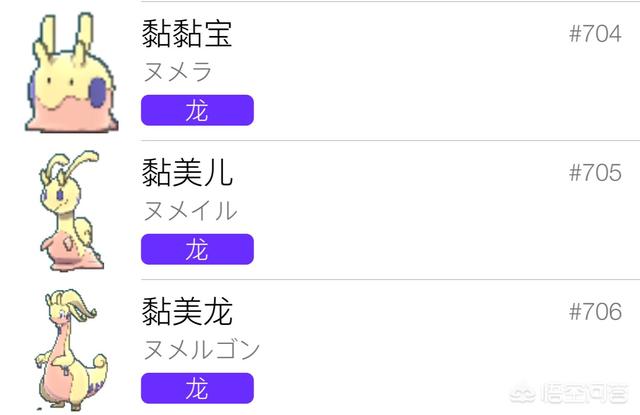Click the #705 Pokédex number
The height and width of the screenshot is (415, 640).
(595, 173)
